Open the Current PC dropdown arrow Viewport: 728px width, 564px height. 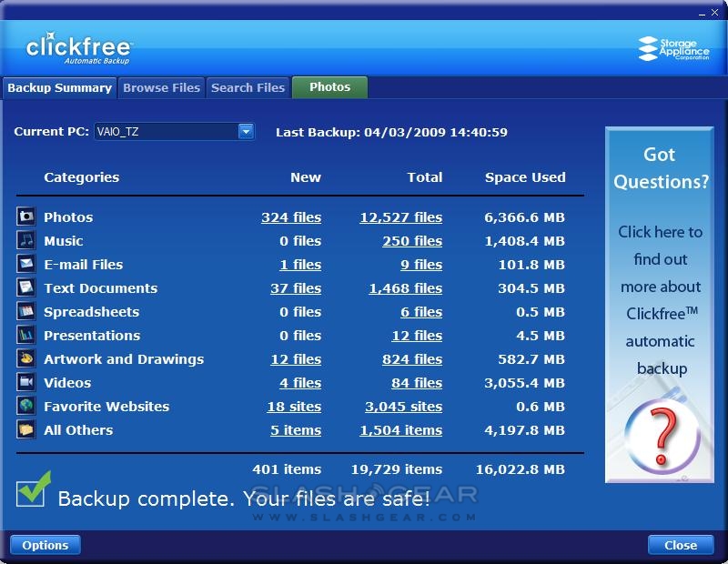tap(246, 132)
